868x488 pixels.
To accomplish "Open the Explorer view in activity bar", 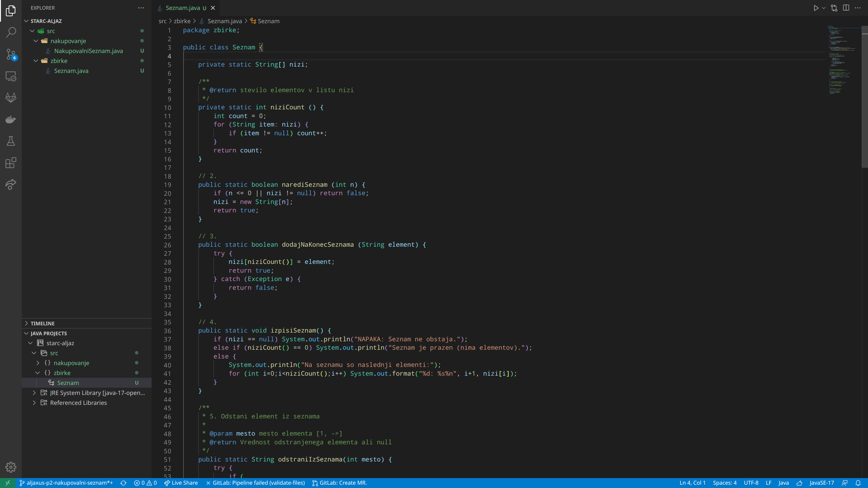I will point(11,11).
